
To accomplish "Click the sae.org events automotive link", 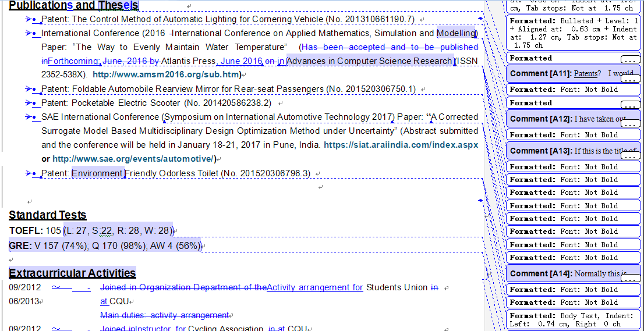I will coord(134,159).
